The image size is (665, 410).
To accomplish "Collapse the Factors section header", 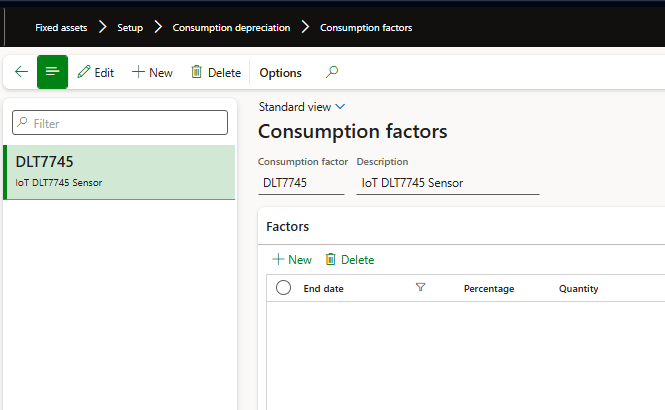I will click(x=287, y=227).
